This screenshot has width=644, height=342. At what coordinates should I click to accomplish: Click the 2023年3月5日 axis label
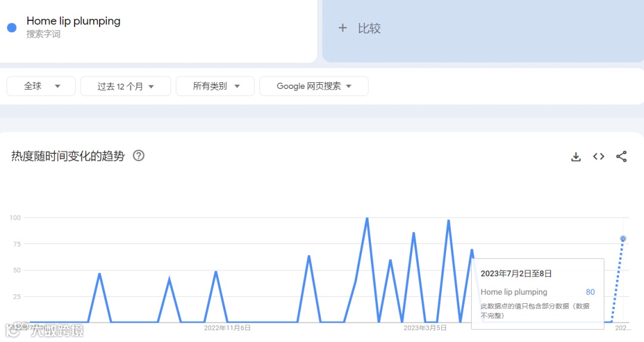point(425,328)
